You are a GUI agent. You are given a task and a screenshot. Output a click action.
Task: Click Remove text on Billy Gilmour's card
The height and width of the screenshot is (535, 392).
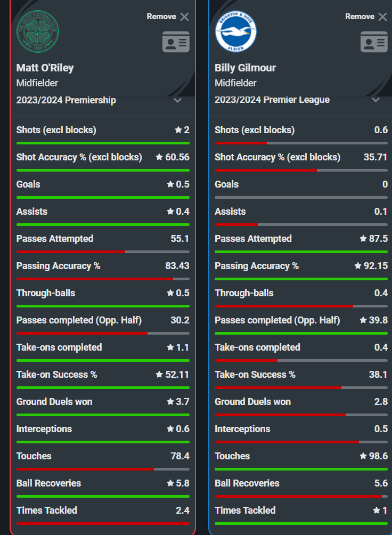(360, 17)
